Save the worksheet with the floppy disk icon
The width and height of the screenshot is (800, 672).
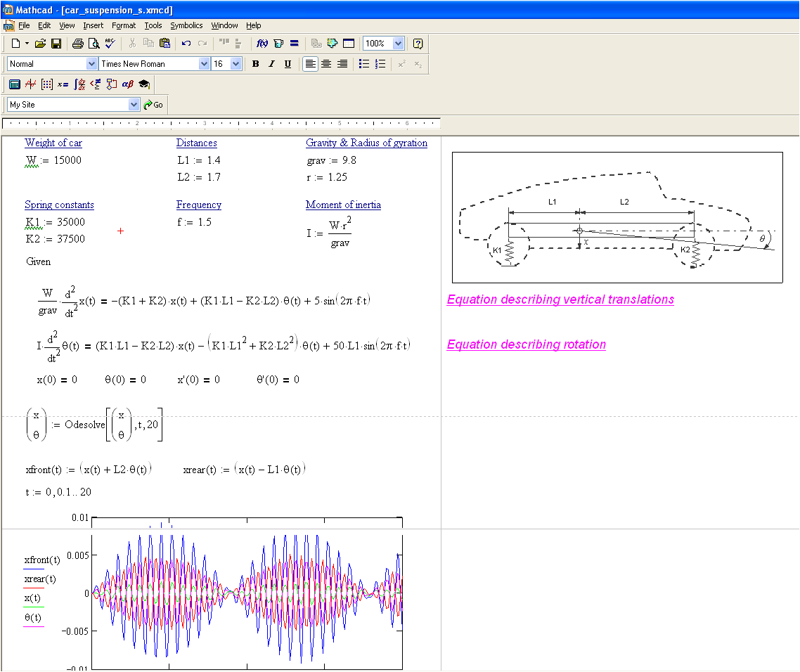(56, 44)
